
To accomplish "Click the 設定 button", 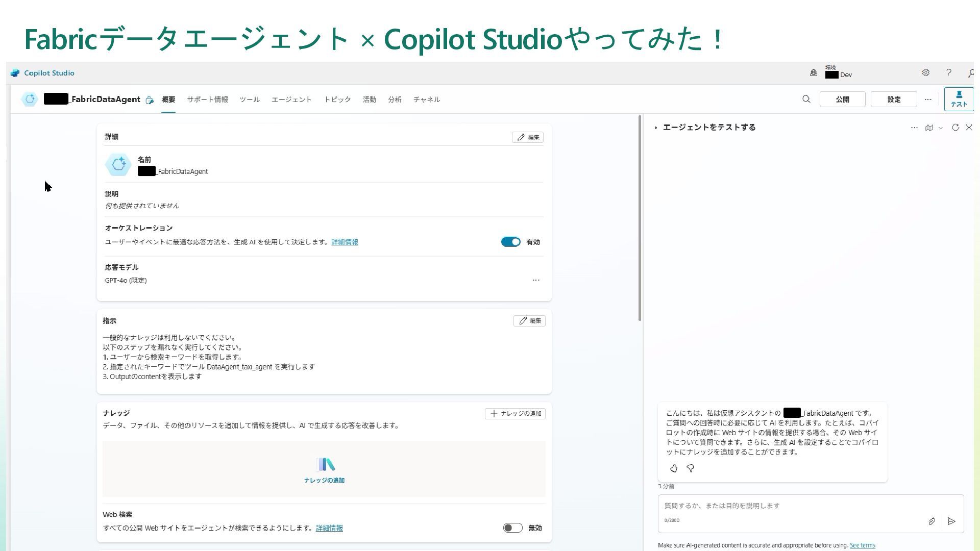I will click(x=894, y=99).
